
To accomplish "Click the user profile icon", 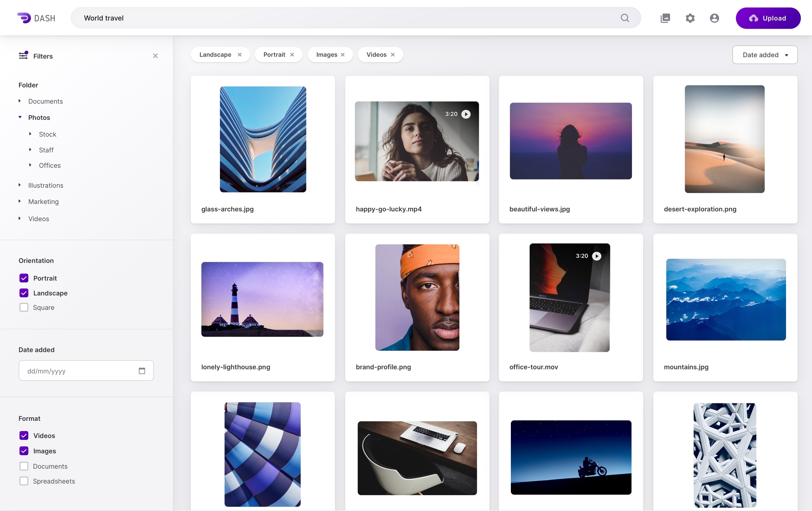I will coord(715,18).
